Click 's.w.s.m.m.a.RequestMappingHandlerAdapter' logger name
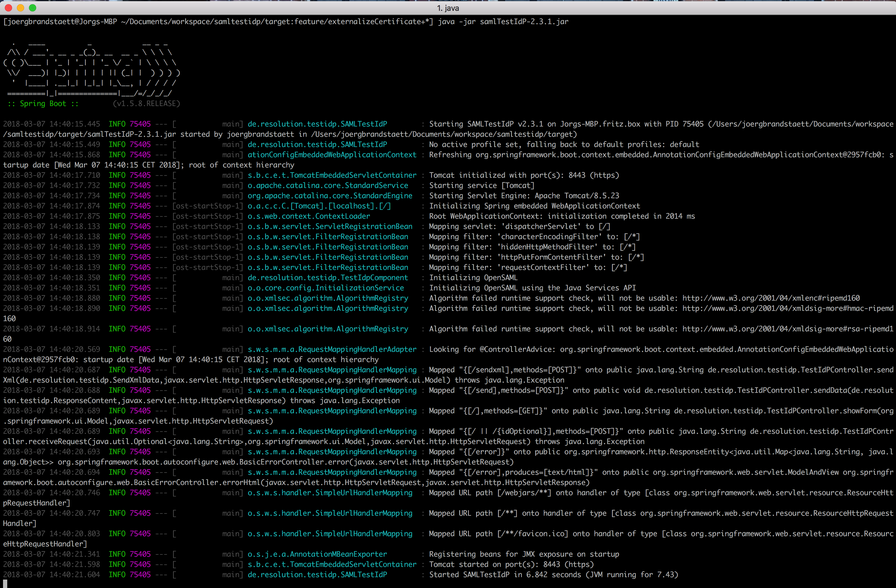The image size is (896, 588). point(332,349)
